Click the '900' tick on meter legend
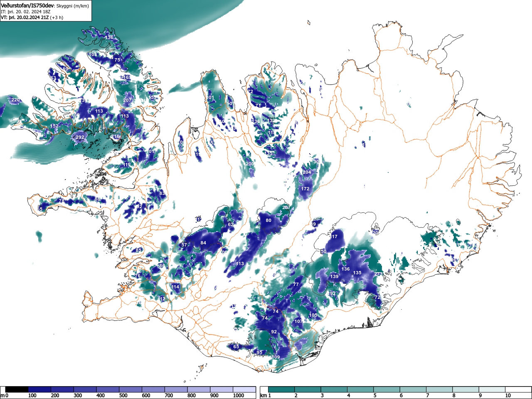 tap(214, 396)
